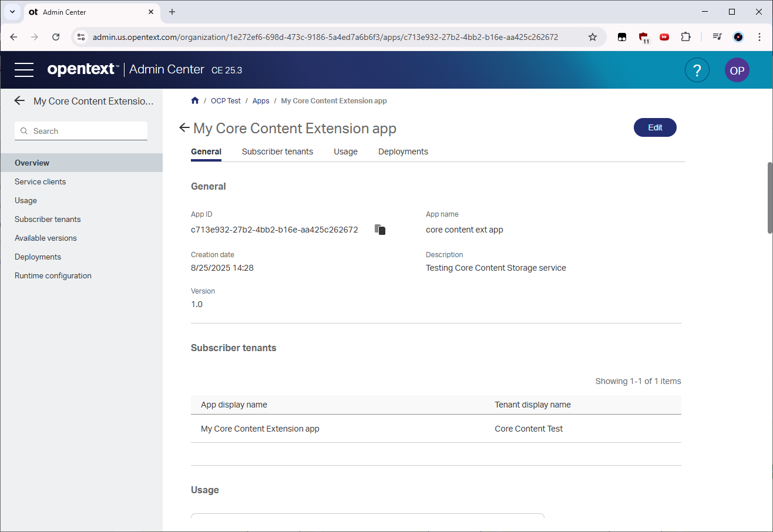
Task: Click the search magnifier icon in sidebar
Action: [x=24, y=131]
